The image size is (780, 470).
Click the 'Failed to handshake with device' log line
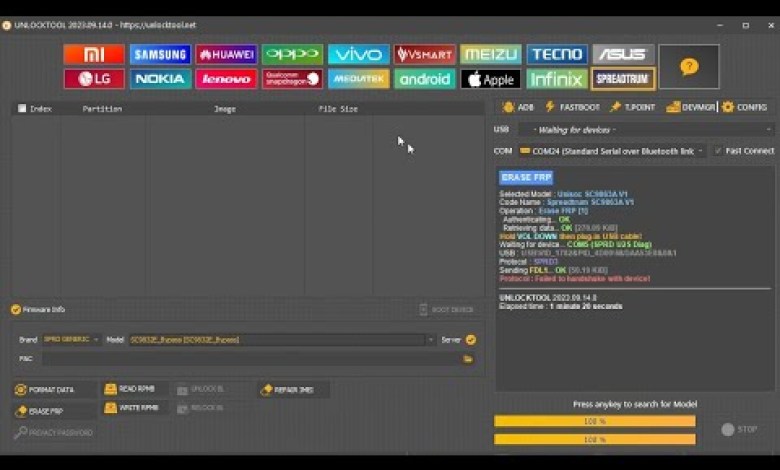pyautogui.click(x=575, y=279)
